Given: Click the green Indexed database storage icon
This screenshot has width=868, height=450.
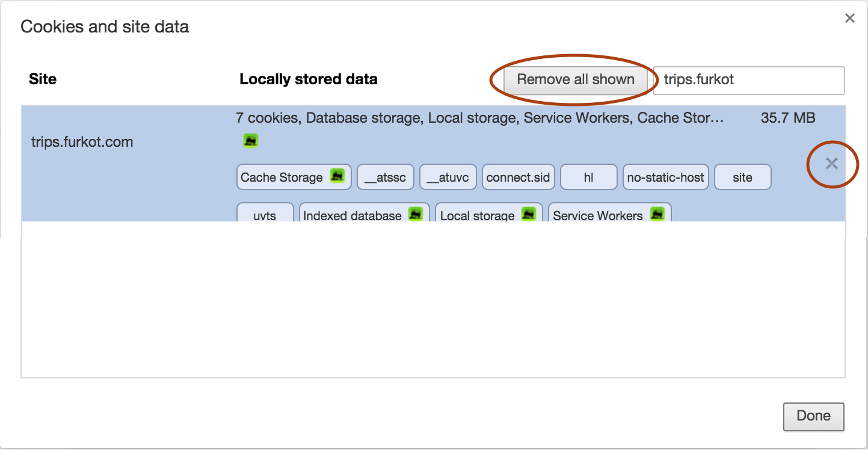Looking at the screenshot, I should (416, 214).
